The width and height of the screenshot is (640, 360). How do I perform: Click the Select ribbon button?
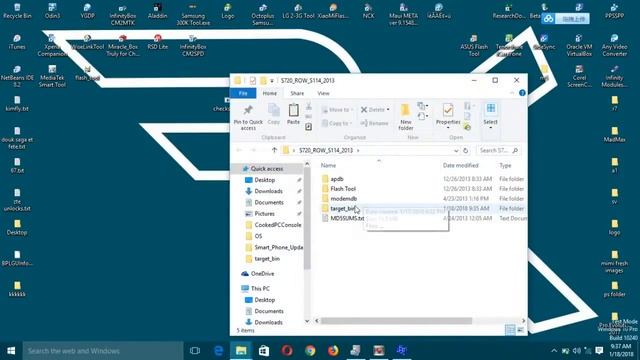click(x=490, y=116)
